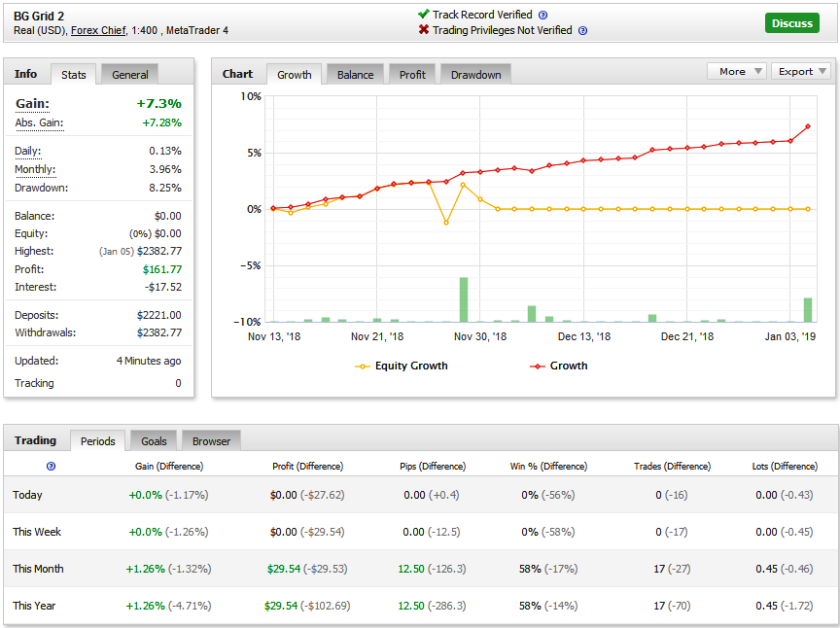Open the Periods trading tab
The image size is (840, 628).
pyautogui.click(x=97, y=441)
